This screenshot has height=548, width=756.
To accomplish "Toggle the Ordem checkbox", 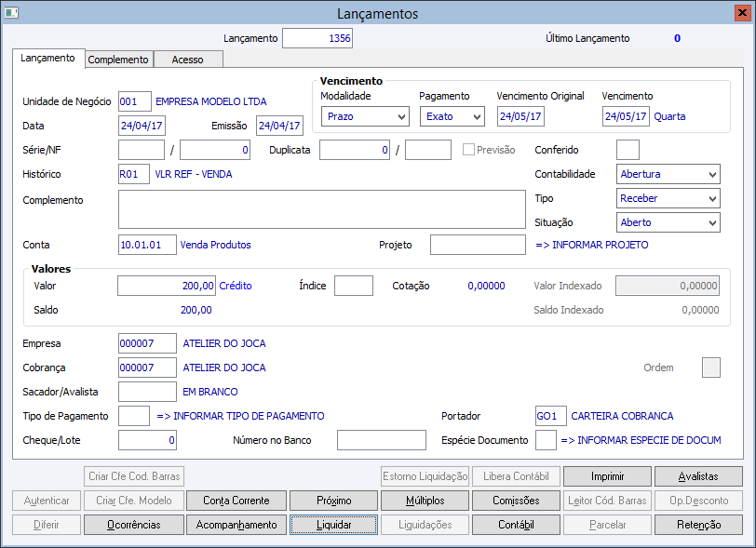I will click(x=710, y=368).
